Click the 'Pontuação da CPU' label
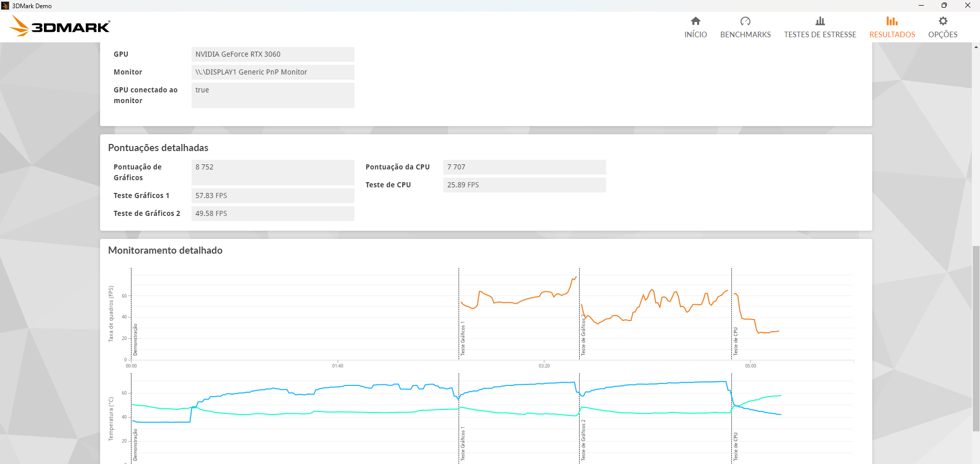Viewport: 980px width, 464px height. click(x=397, y=167)
